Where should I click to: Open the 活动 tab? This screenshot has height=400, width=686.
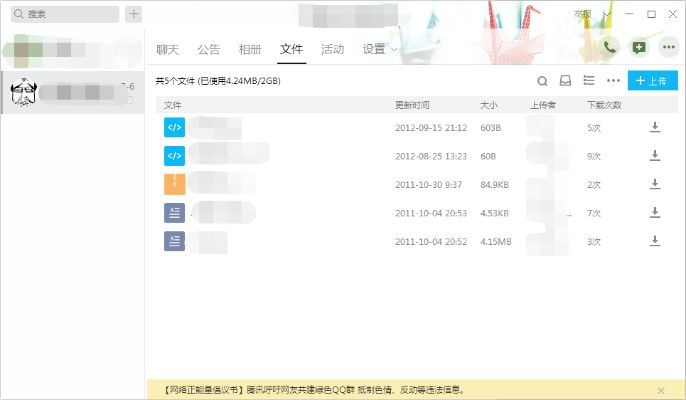pyautogui.click(x=332, y=49)
